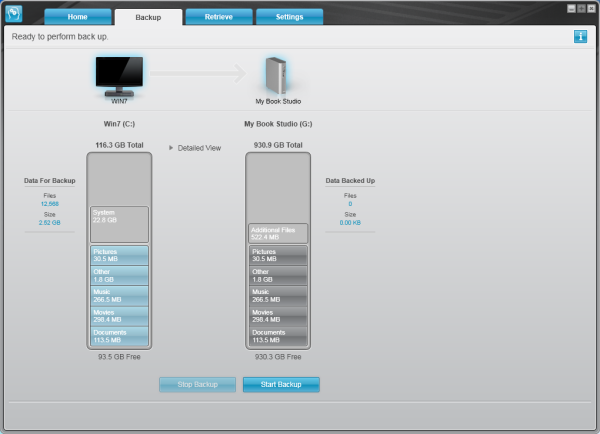Screen dimensions: 600x434
Task: Click the 930.9 GB Total label
Action: tap(278, 145)
